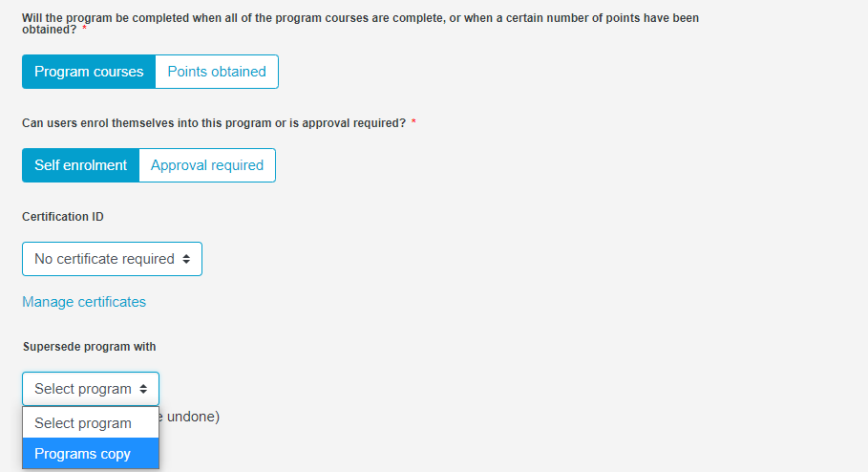Viewport: 868px width, 472px height.
Task: Click red required asterisk after enrolment question
Action: point(413,123)
